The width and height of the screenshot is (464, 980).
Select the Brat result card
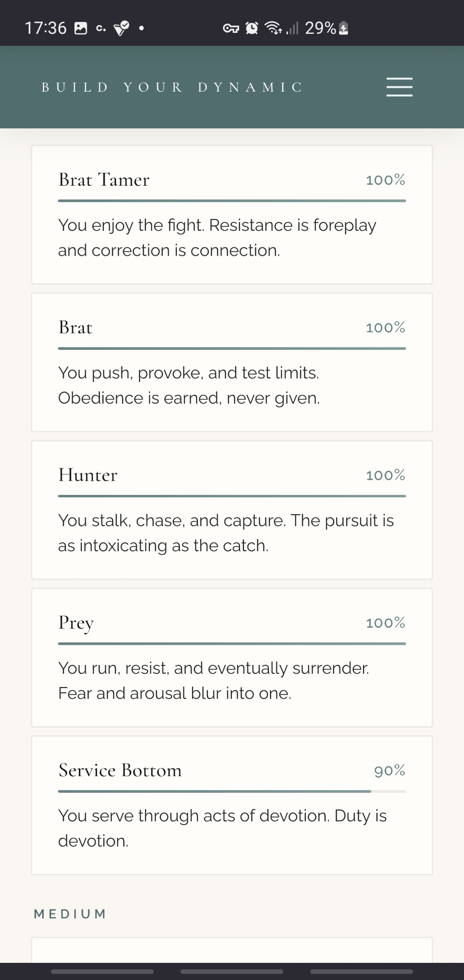point(232,362)
